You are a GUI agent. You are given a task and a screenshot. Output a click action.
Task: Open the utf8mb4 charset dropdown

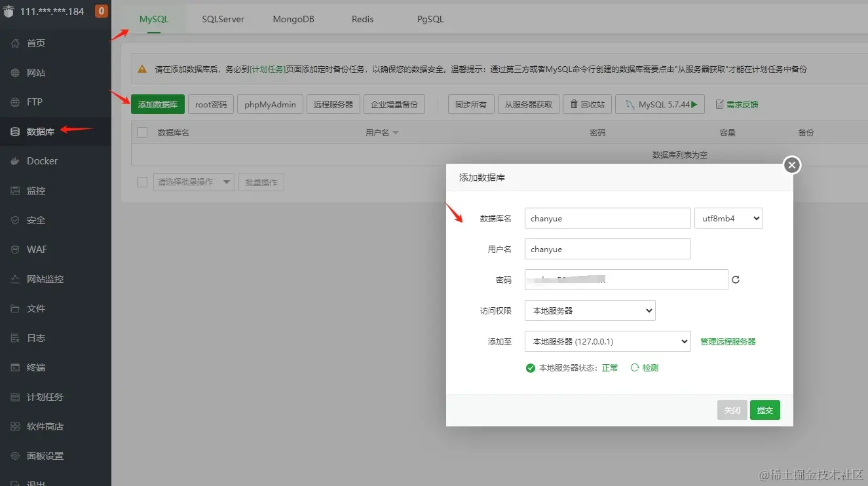[x=728, y=218]
